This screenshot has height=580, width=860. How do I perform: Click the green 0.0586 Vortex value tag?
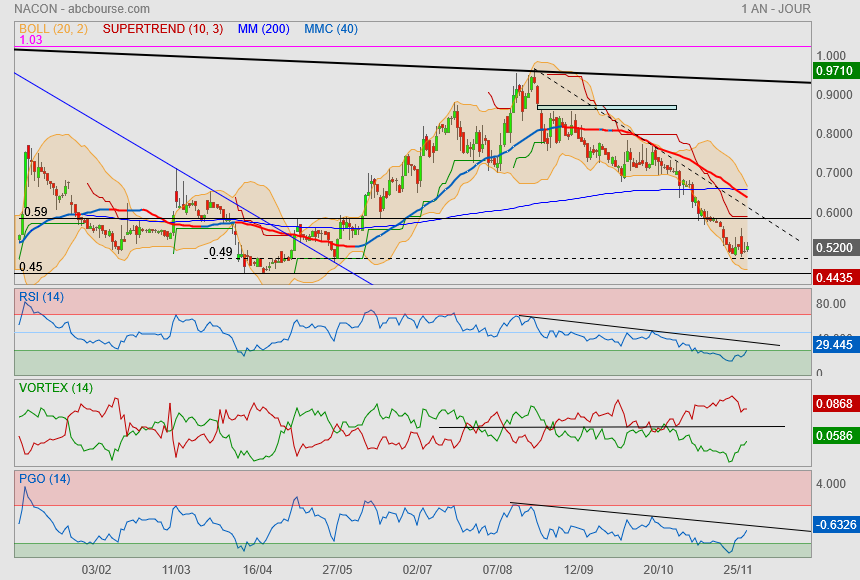(834, 436)
